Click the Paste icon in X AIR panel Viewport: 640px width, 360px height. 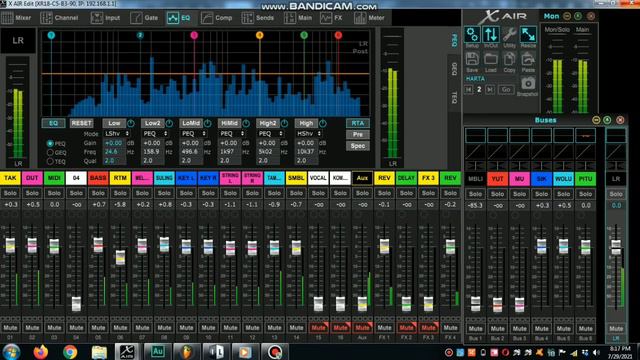(528, 59)
